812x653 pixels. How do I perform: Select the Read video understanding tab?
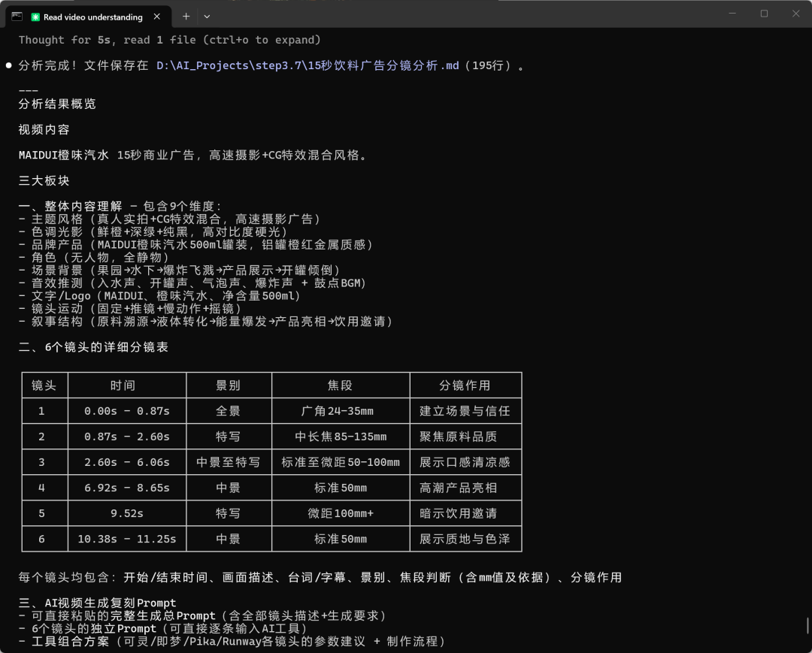(x=88, y=17)
